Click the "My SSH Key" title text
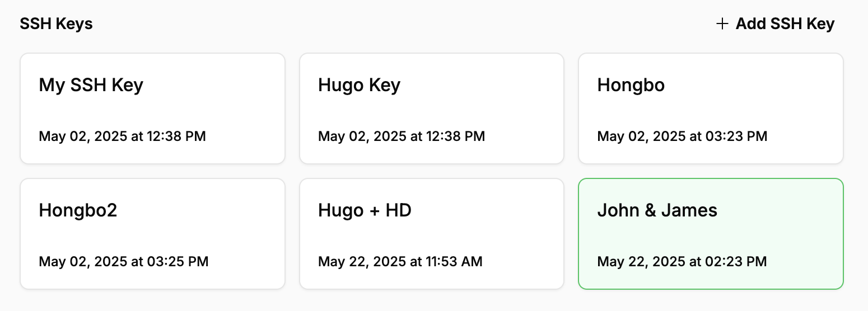Screen dimensions: 868x311 tap(91, 85)
